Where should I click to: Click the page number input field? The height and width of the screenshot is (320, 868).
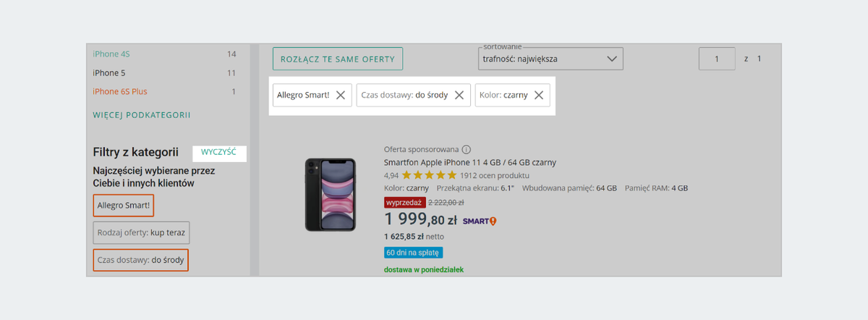coord(717,59)
